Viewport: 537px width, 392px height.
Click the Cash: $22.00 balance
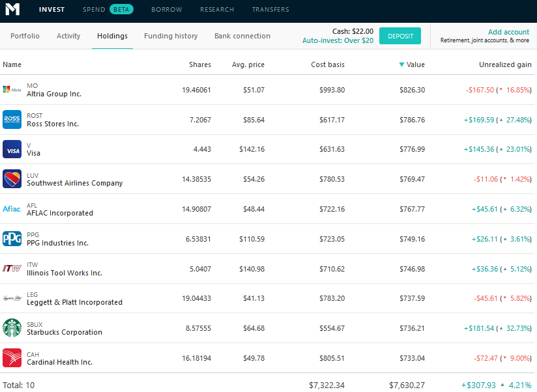(x=353, y=31)
